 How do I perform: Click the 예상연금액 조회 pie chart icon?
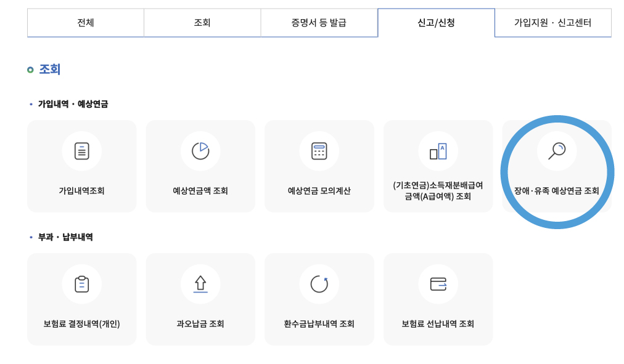[x=200, y=150]
